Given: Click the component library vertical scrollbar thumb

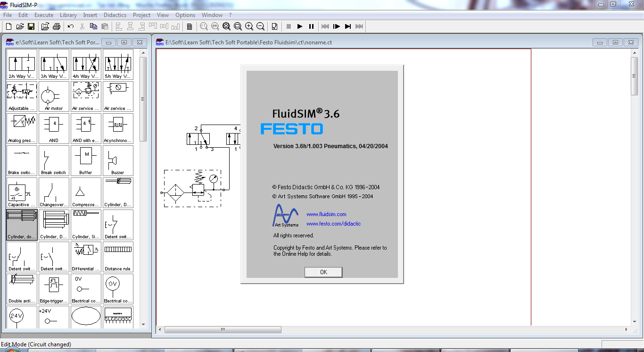Looking at the screenshot, I should point(143,99).
